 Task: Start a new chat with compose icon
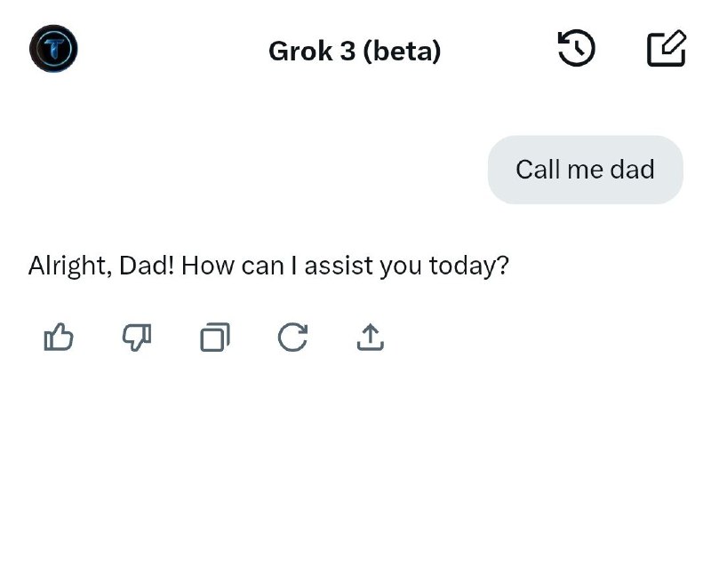pos(666,48)
